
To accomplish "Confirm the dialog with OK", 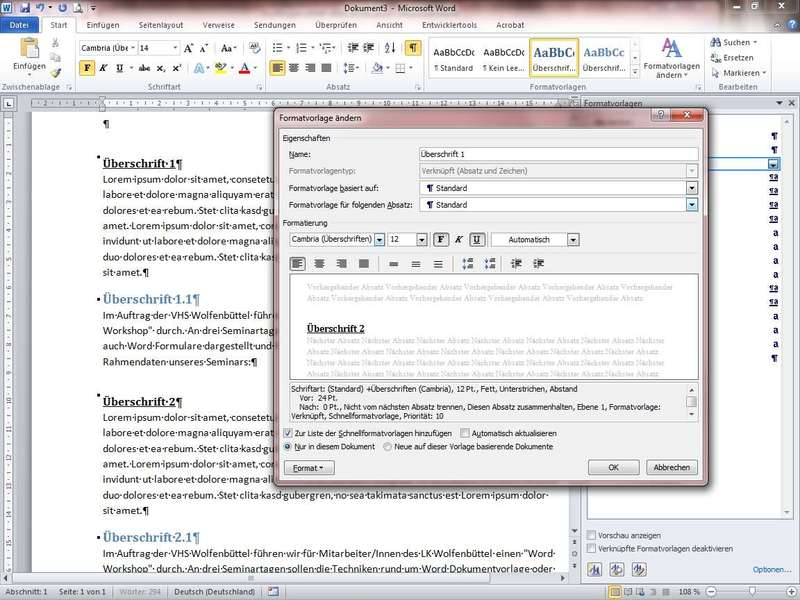I will click(613, 467).
